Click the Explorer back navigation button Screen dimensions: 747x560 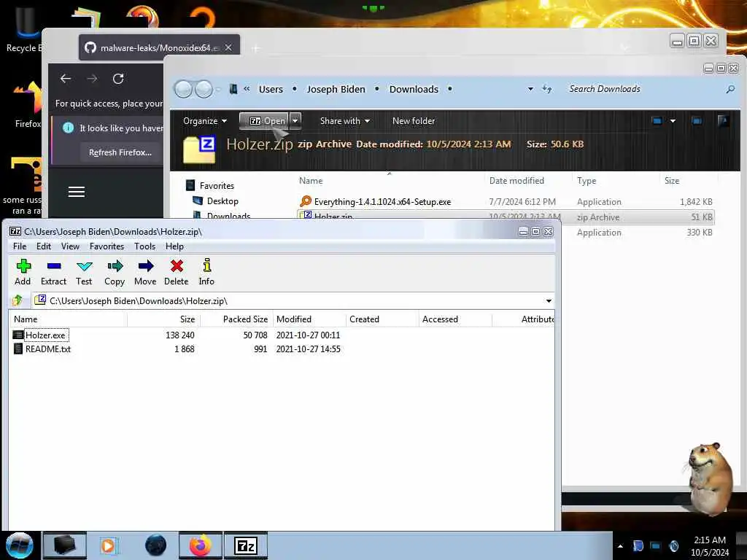pos(183,89)
